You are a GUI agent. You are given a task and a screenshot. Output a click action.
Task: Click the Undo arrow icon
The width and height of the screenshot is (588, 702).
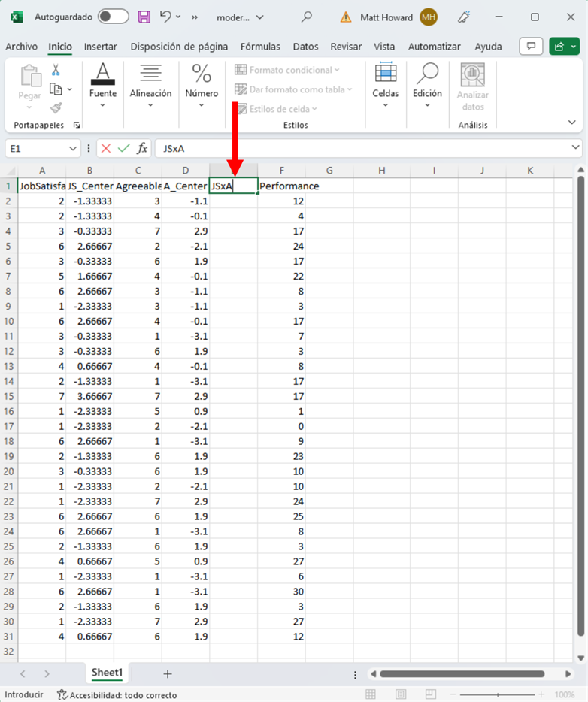point(166,17)
